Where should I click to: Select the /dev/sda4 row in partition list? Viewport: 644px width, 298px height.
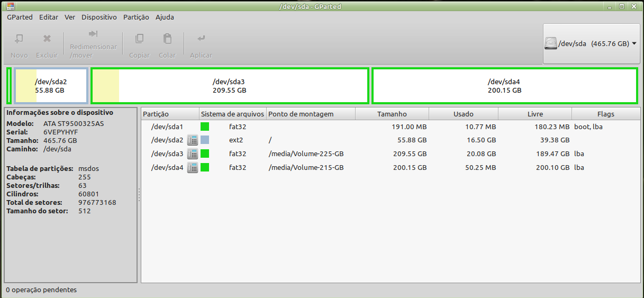pyautogui.click(x=390, y=168)
